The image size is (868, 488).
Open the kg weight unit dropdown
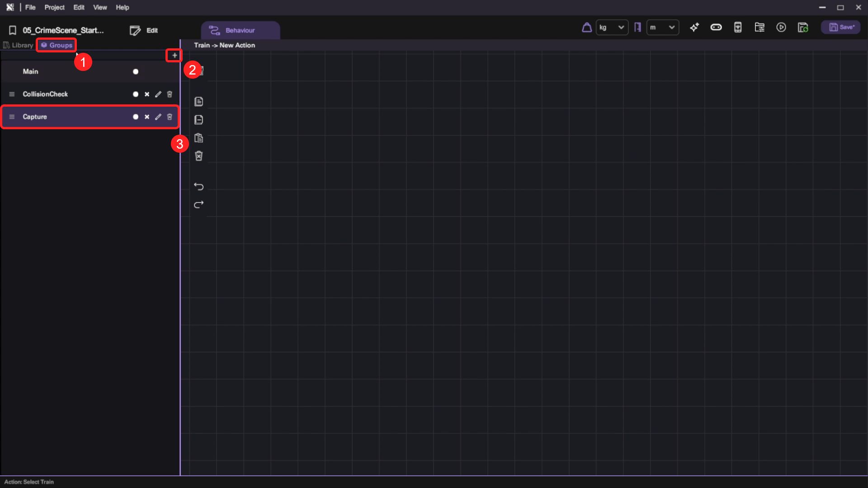click(x=612, y=28)
